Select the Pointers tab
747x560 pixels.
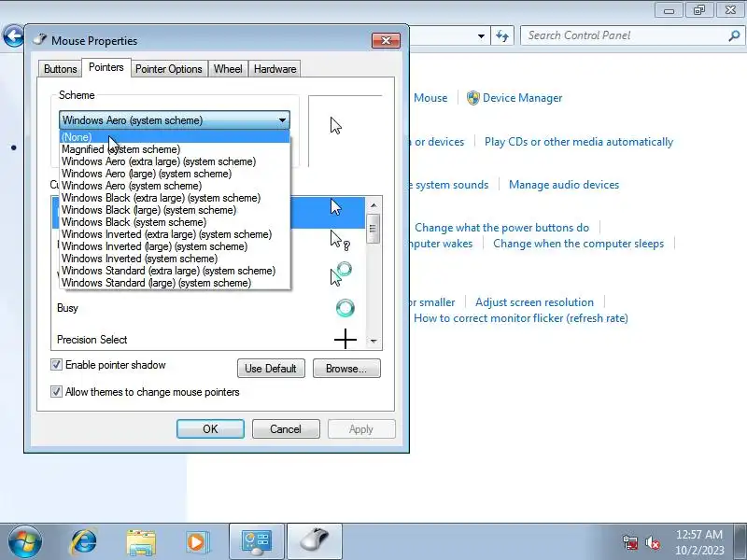click(x=106, y=67)
